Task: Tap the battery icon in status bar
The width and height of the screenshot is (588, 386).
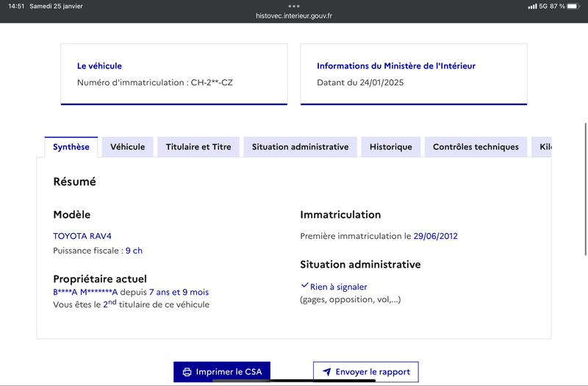Action: [x=573, y=6]
